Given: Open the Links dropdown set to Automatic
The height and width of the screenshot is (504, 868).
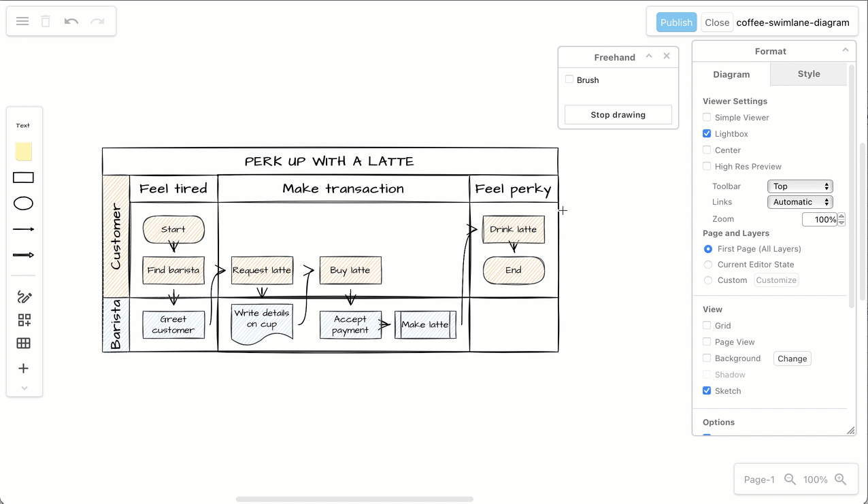Looking at the screenshot, I should click(800, 201).
